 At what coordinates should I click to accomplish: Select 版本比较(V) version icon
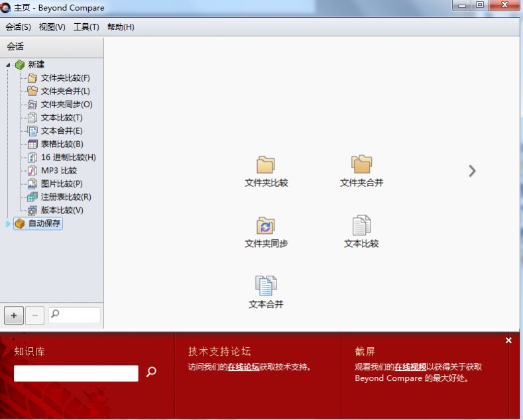(32, 211)
